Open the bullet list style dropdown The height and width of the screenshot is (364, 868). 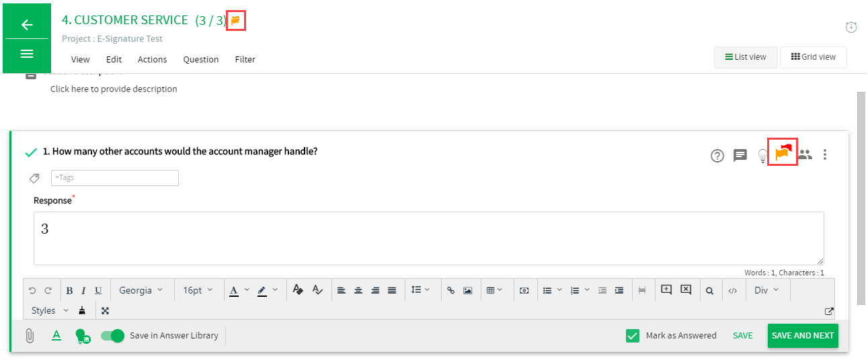click(x=560, y=290)
